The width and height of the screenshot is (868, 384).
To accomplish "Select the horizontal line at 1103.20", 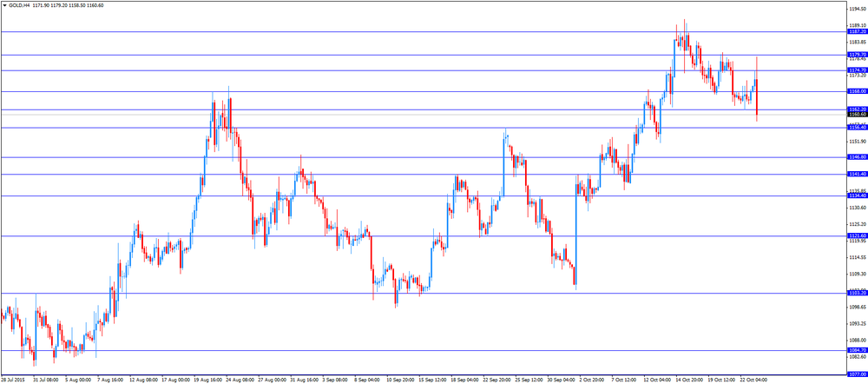I will tap(424, 293).
